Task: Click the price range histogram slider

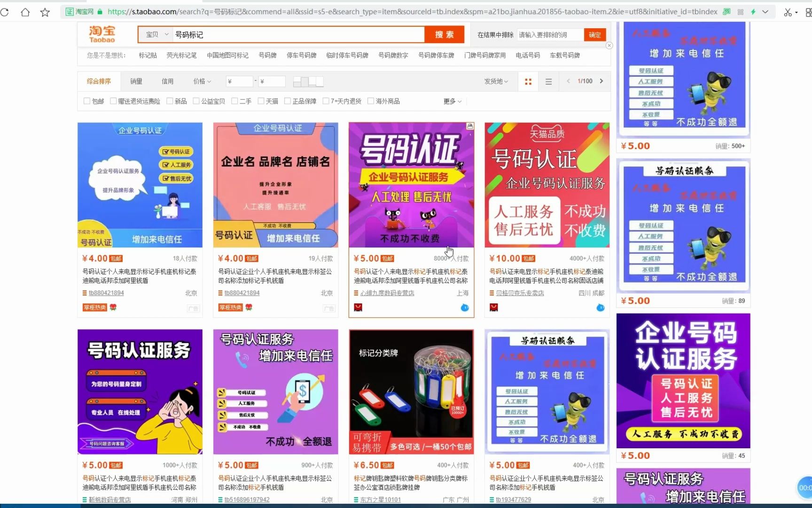Action: [308, 81]
